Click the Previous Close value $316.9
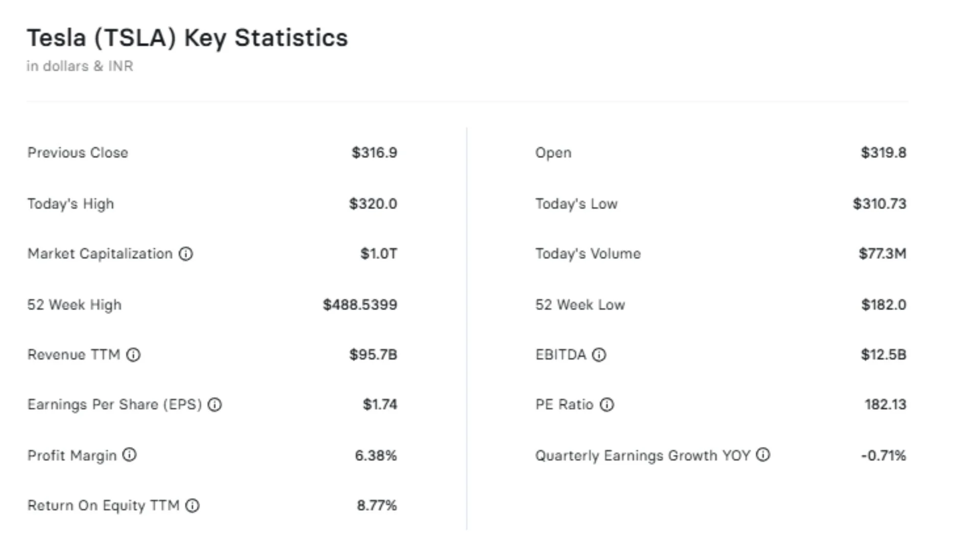 374,153
